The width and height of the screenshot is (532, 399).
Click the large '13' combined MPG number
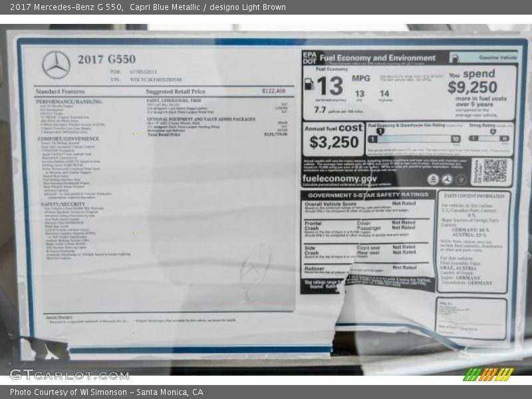(330, 86)
